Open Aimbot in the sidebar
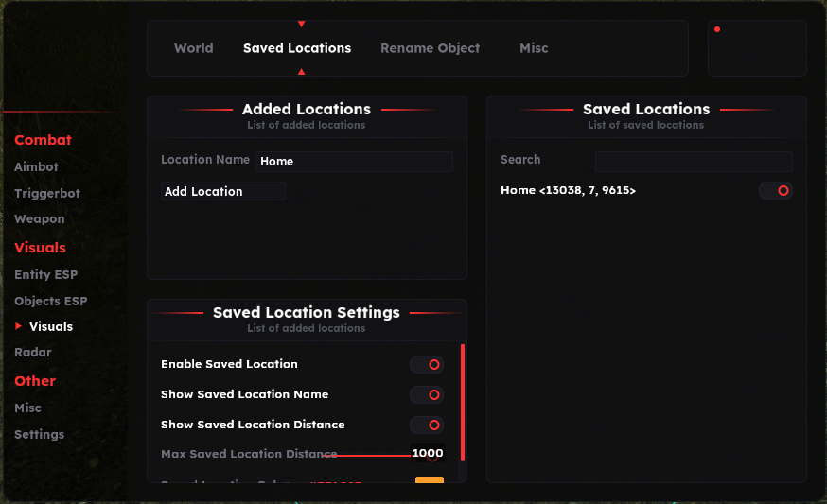This screenshot has height=504, width=827. coord(36,166)
